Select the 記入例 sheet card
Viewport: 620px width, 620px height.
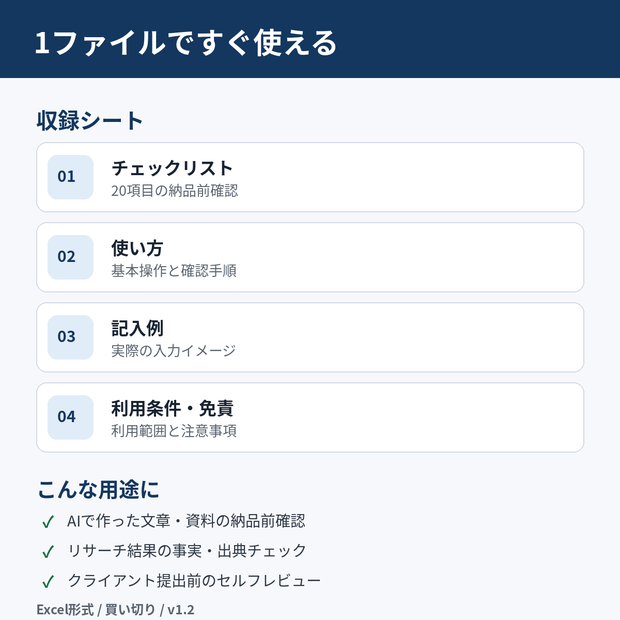(x=310, y=337)
